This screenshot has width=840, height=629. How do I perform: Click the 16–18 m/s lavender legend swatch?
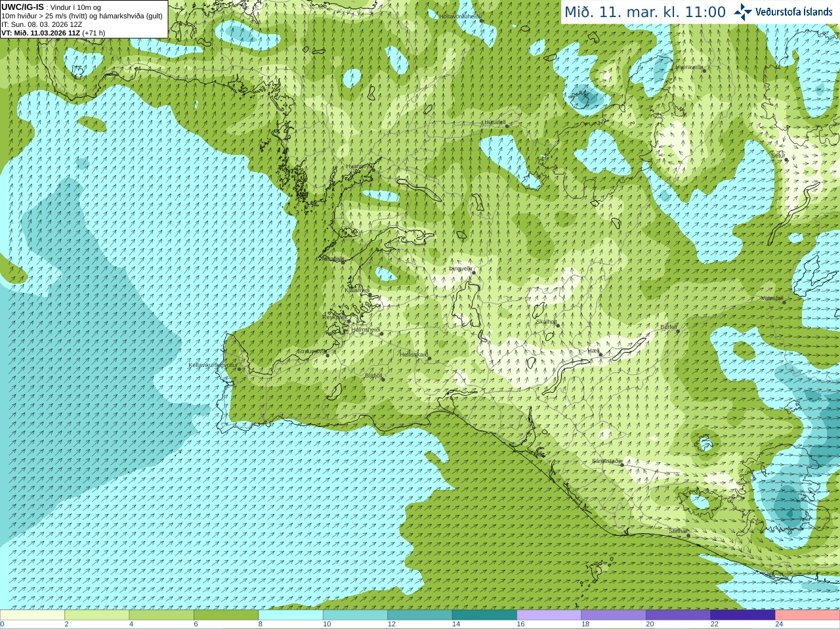(549, 615)
